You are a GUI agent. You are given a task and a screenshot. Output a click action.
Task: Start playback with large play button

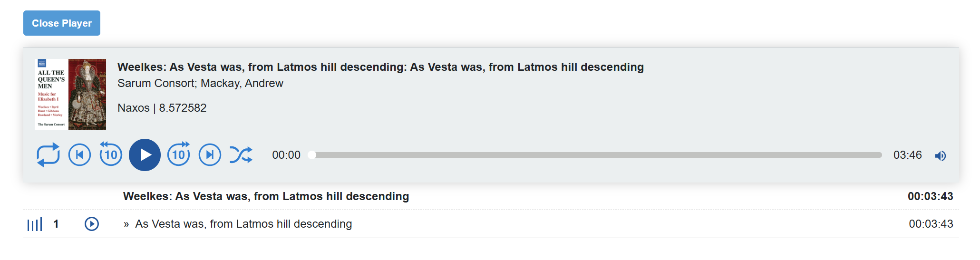pyautogui.click(x=145, y=155)
